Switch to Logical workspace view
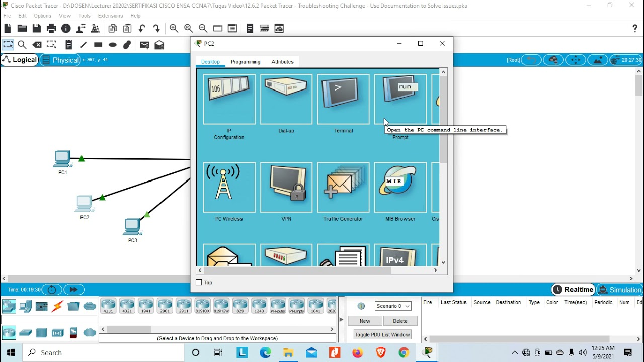This screenshot has width=644, height=362. point(20,60)
